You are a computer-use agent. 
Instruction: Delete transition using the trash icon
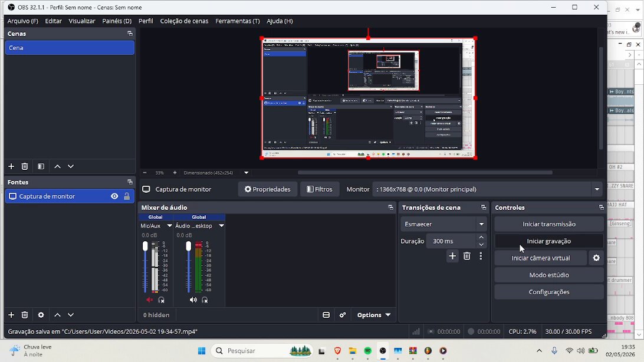pyautogui.click(x=466, y=256)
